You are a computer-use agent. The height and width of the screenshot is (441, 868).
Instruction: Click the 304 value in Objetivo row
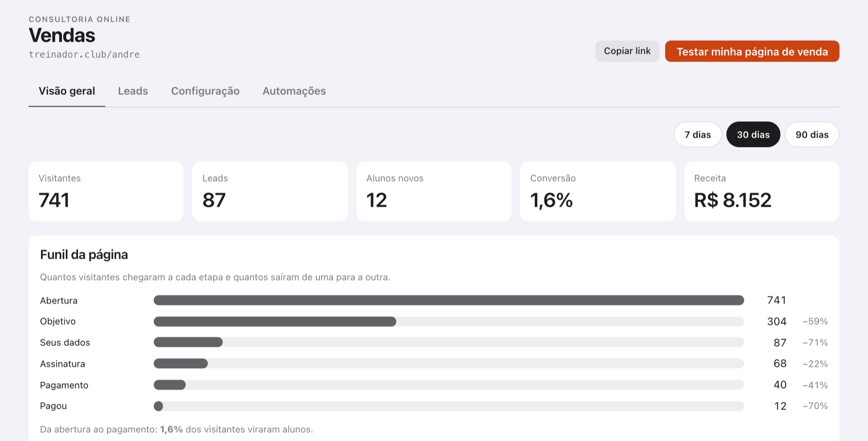coord(777,321)
